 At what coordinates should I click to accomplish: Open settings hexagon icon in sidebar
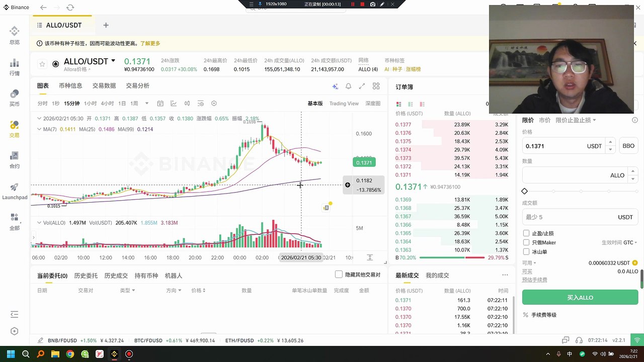point(14,331)
